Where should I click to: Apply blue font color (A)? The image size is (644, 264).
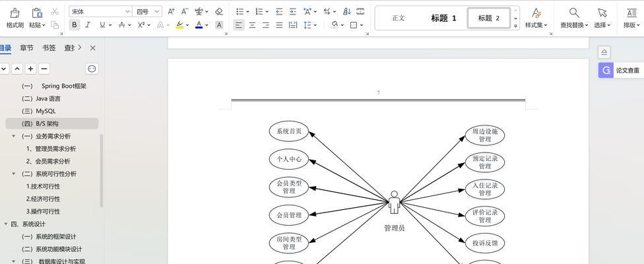(x=199, y=25)
